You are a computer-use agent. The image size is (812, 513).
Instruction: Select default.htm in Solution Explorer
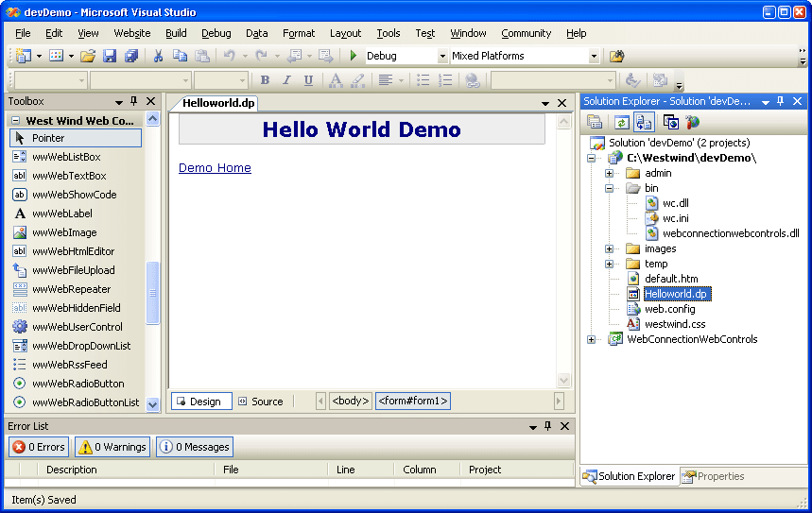[671, 279]
